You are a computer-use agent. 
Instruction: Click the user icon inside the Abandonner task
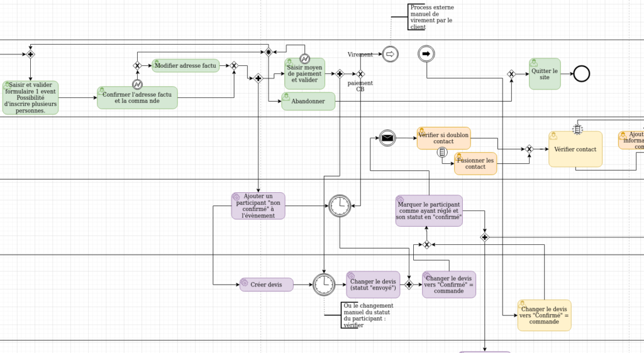tap(286, 97)
